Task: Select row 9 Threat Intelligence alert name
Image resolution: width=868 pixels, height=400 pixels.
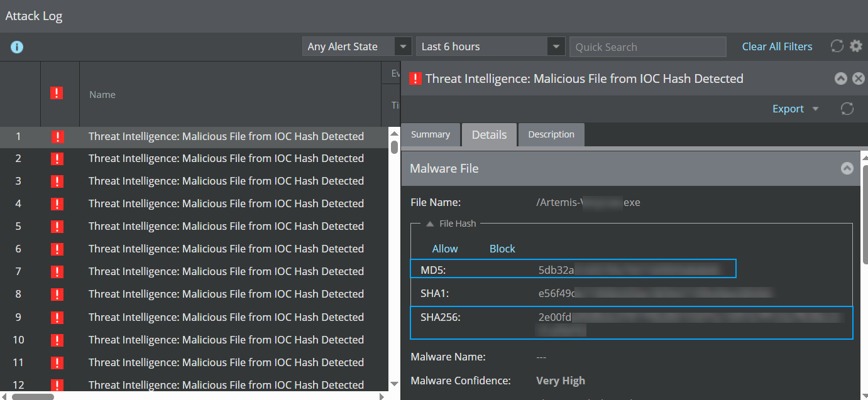Action: [x=226, y=317]
